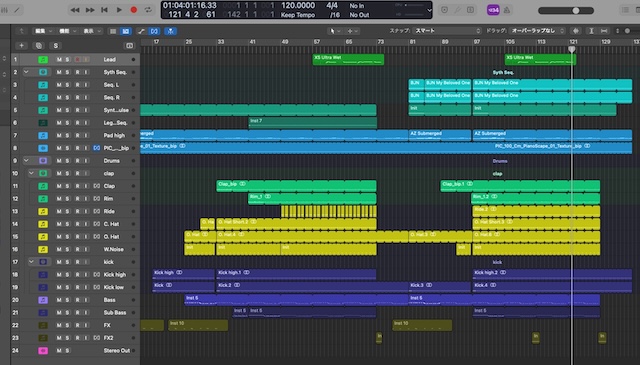Screen dimensions: 640x365
Task: Click the 120.0000 tempo value
Action: pyautogui.click(x=298, y=6)
